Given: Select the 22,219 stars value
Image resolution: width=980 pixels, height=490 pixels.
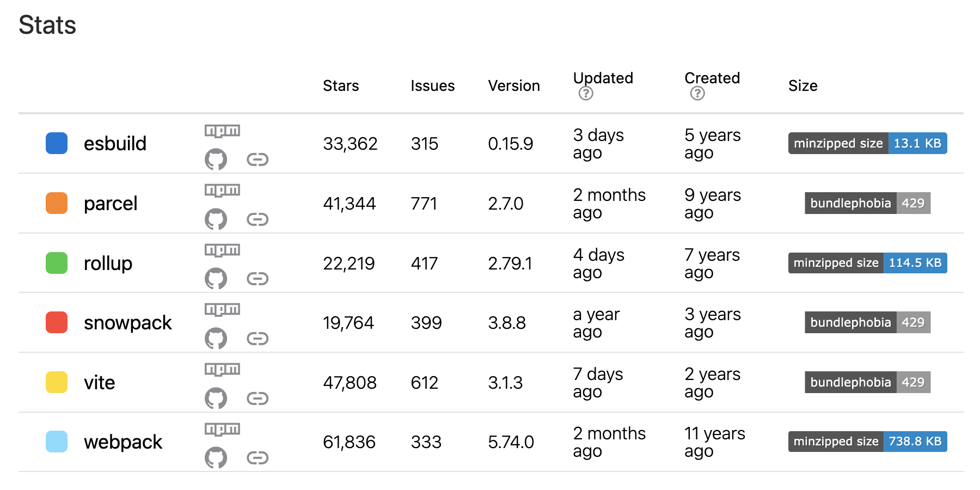Looking at the screenshot, I should (x=349, y=264).
